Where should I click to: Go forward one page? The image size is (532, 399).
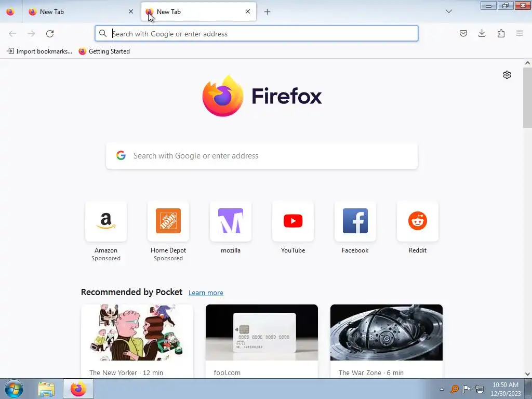click(x=31, y=34)
